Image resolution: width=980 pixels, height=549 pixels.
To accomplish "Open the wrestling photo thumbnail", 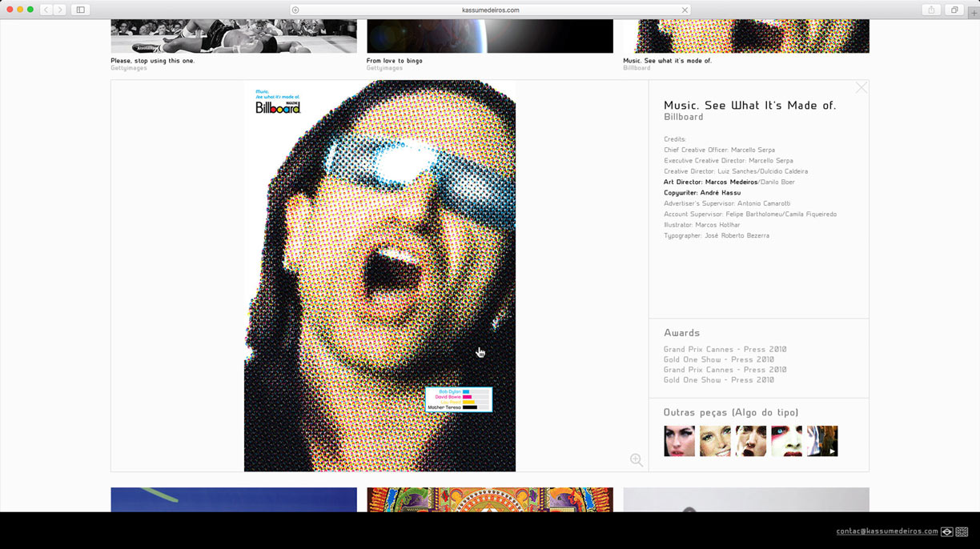I will 234,36.
